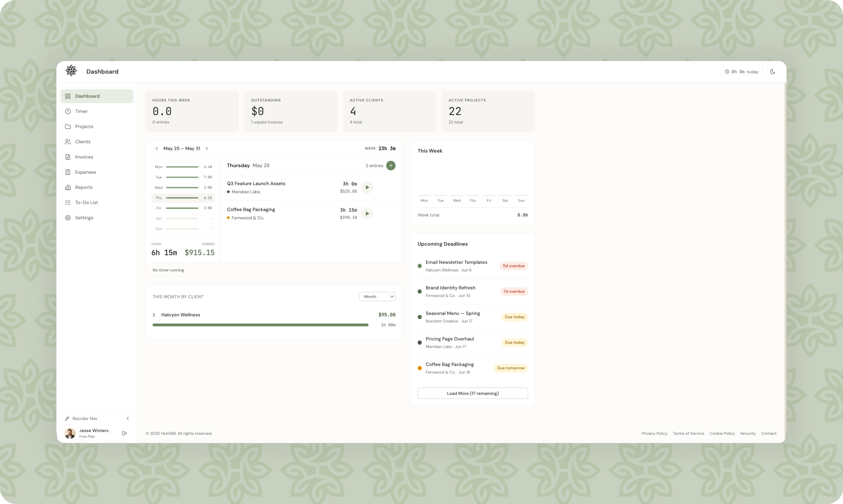Click the 7d overdue badge
The image size is (843, 504).
514,291
